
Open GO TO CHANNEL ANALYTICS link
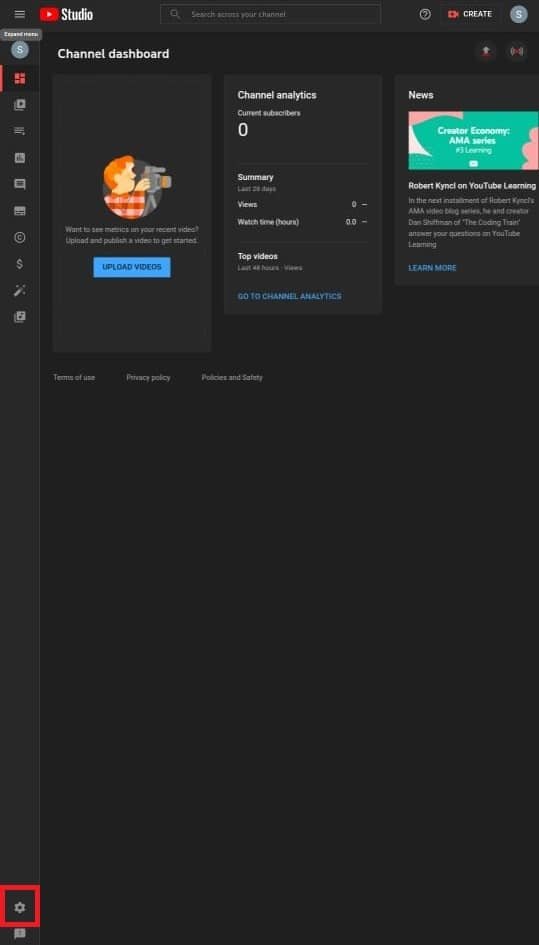289,297
